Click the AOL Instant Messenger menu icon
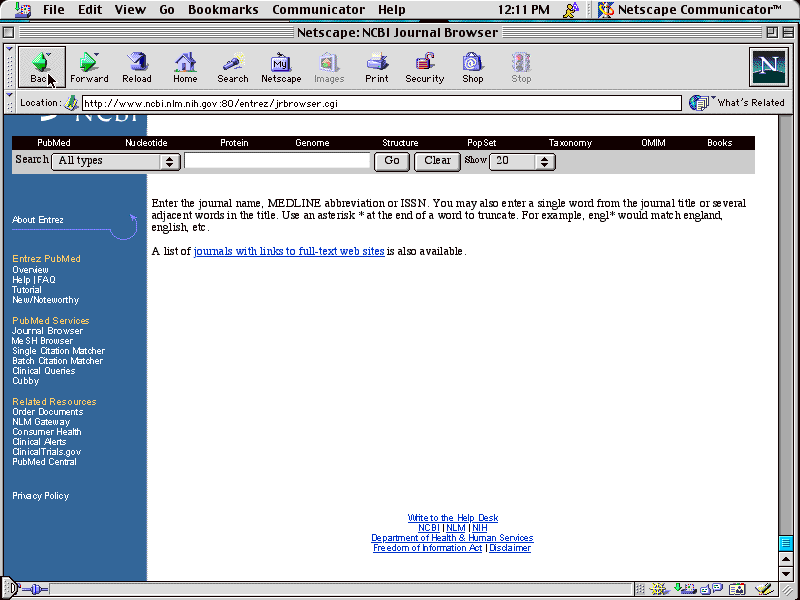The image size is (800, 600). coord(571,10)
